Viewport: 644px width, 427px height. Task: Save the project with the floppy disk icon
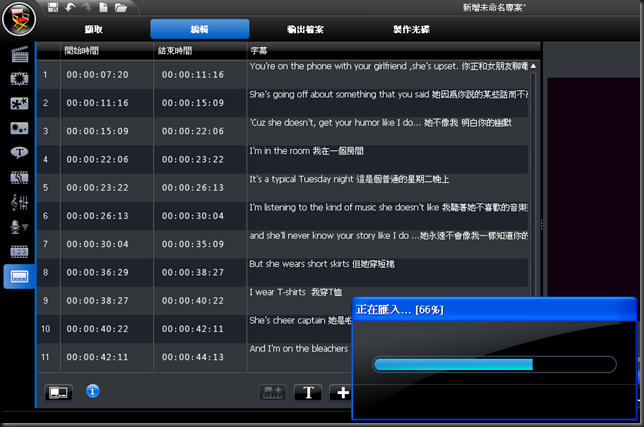[x=53, y=7]
